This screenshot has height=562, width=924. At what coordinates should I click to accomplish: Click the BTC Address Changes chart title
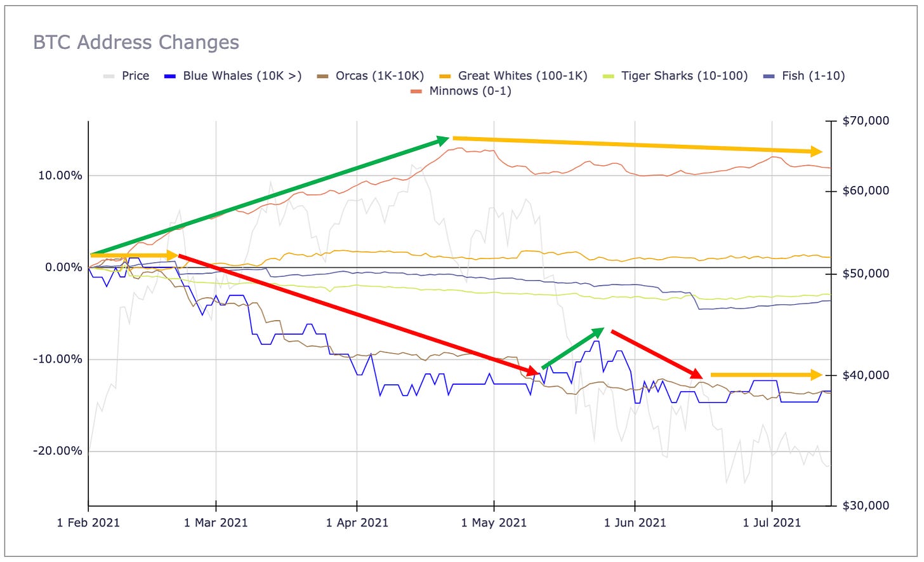point(136,43)
